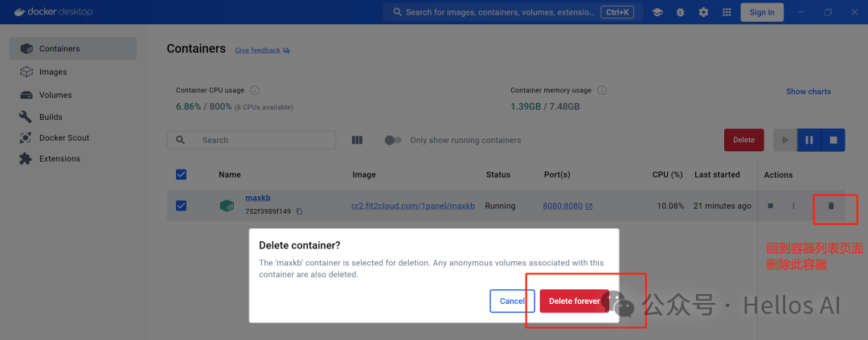Click the Image column header
The image size is (868, 340).
point(364,174)
